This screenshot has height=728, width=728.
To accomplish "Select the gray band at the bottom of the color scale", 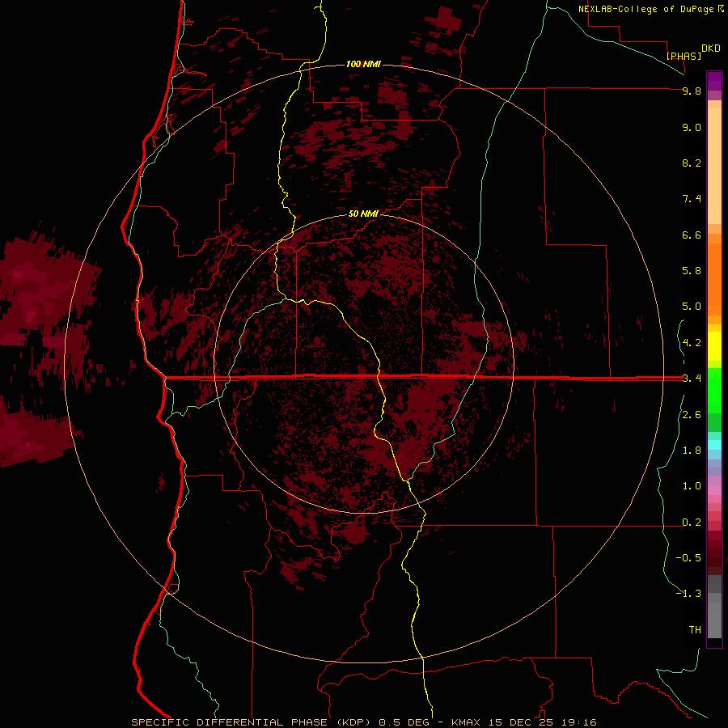I will tap(714, 616).
